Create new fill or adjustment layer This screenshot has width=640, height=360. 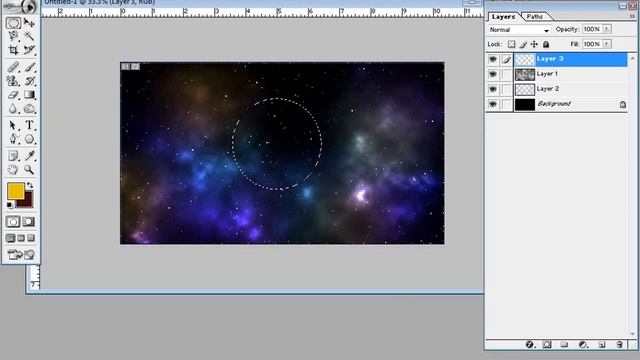point(583,345)
